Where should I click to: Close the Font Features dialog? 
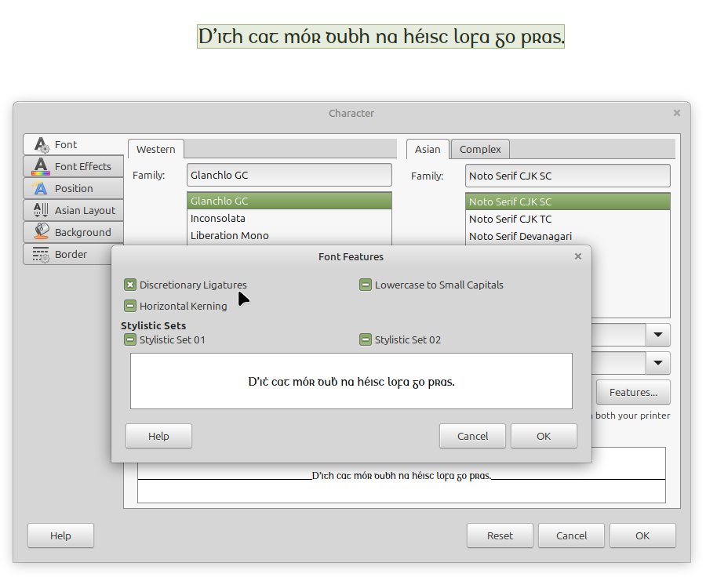(578, 256)
